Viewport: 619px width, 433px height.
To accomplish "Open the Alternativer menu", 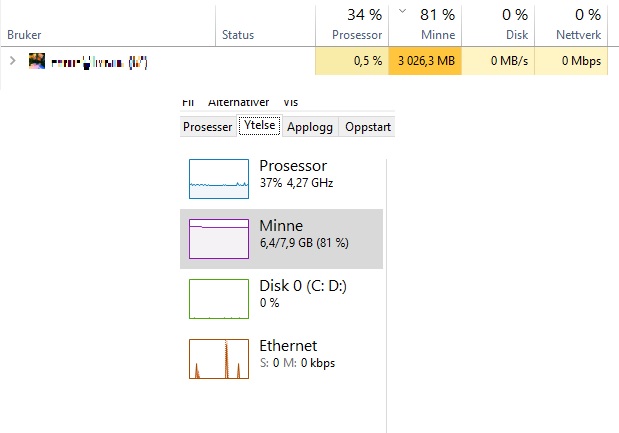I will point(238,102).
